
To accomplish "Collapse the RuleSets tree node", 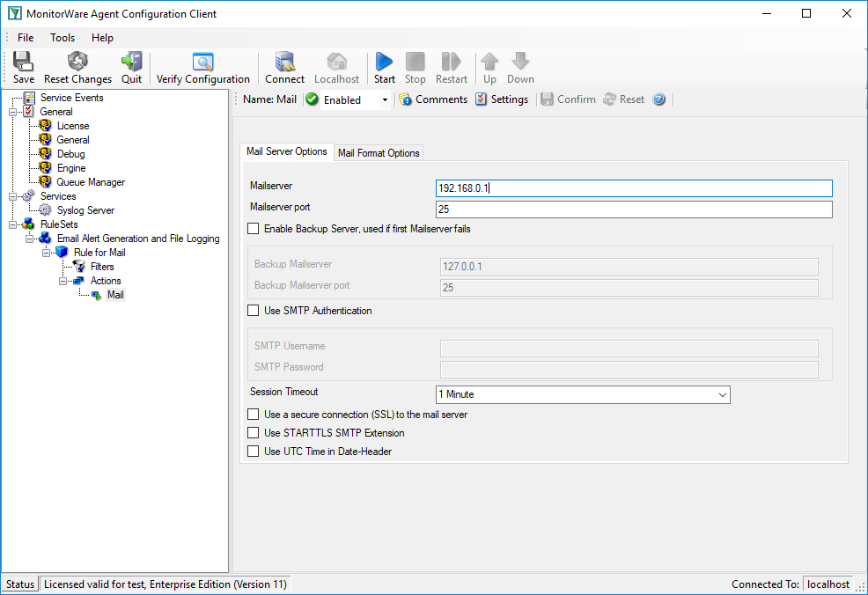I will coord(12,224).
